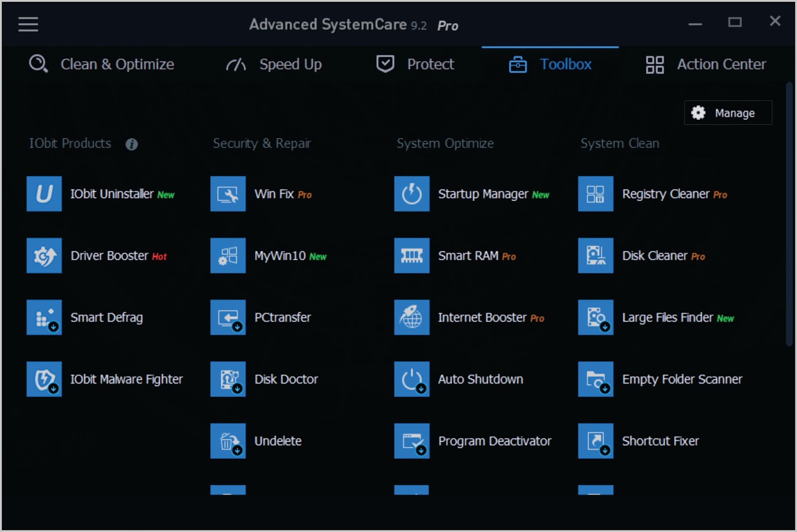Click the vertical scrollbar on the right

(789, 214)
